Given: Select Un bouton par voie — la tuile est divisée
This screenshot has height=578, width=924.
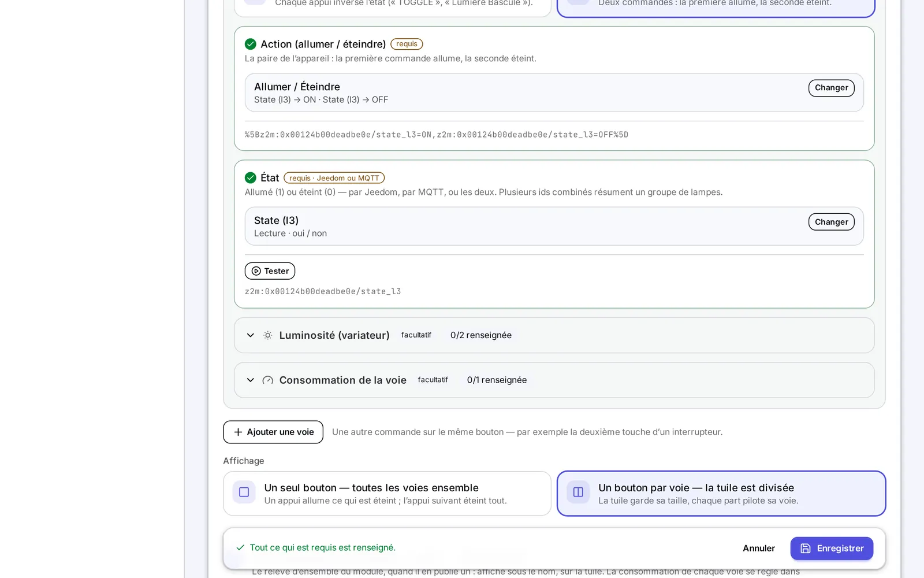Looking at the screenshot, I should pos(721,494).
